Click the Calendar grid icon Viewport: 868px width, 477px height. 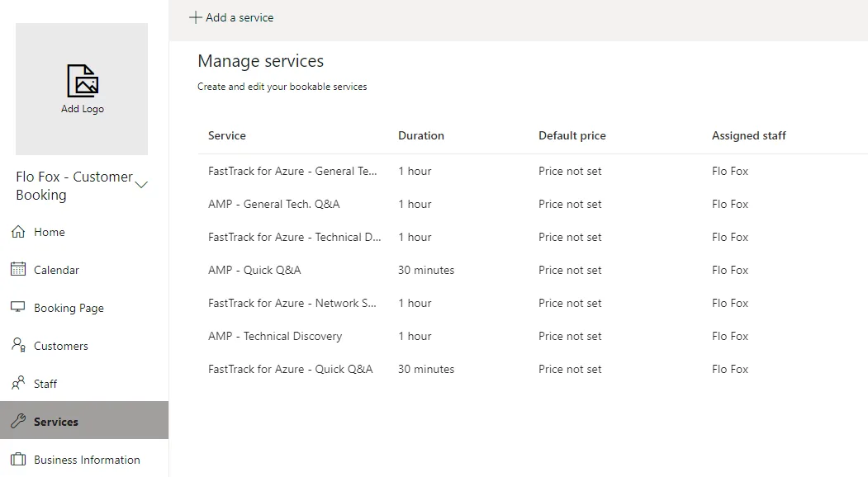(18, 270)
